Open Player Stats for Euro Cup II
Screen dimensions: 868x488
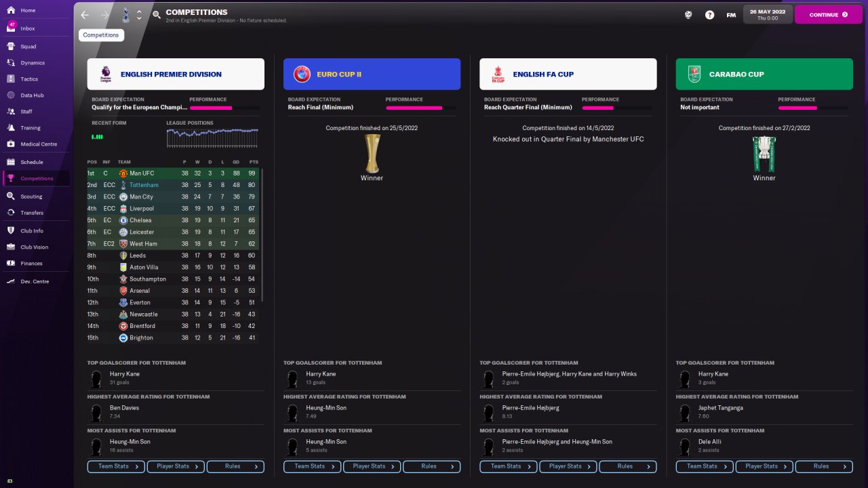372,466
